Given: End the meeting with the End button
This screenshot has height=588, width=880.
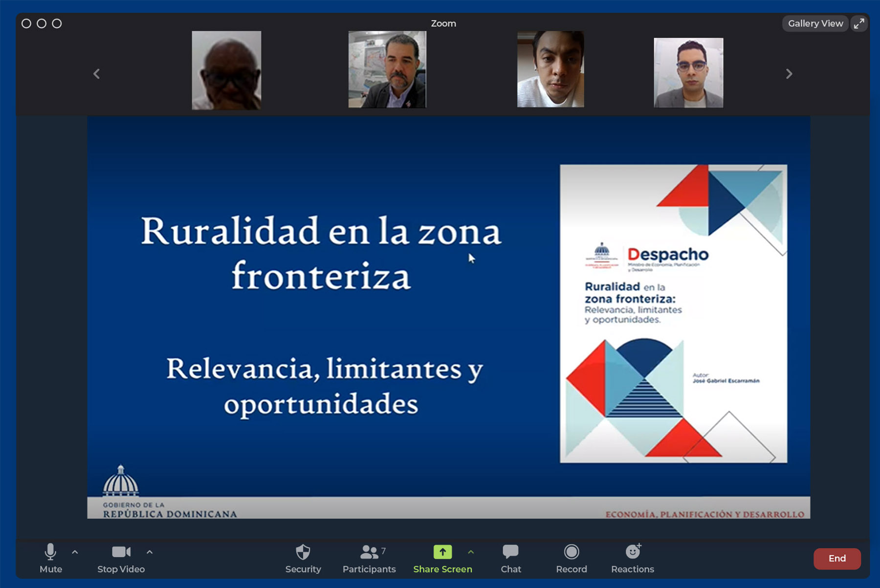Looking at the screenshot, I should [837, 558].
